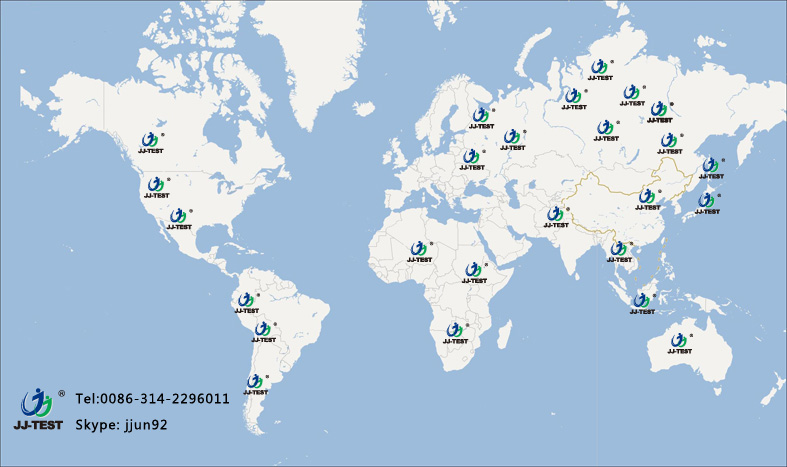Click the JJ-TEST marker over Canada
Screen dimensions: 787x467
click(152, 141)
